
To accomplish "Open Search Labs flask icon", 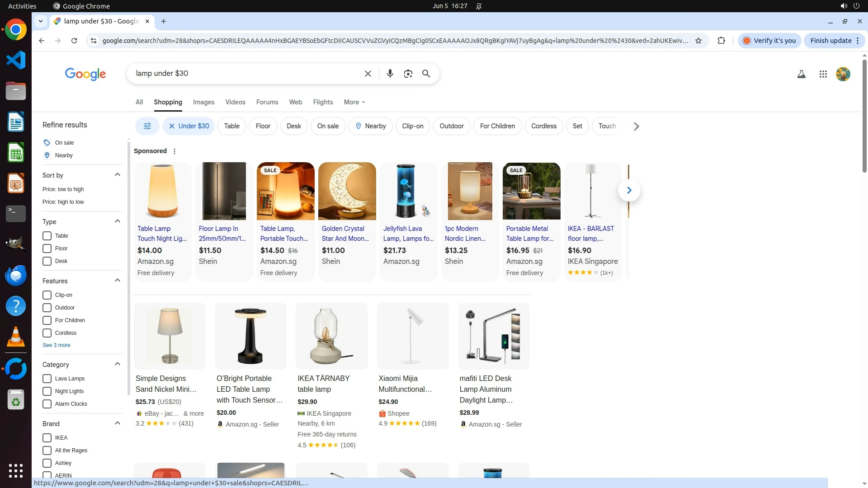I will pos(801,74).
